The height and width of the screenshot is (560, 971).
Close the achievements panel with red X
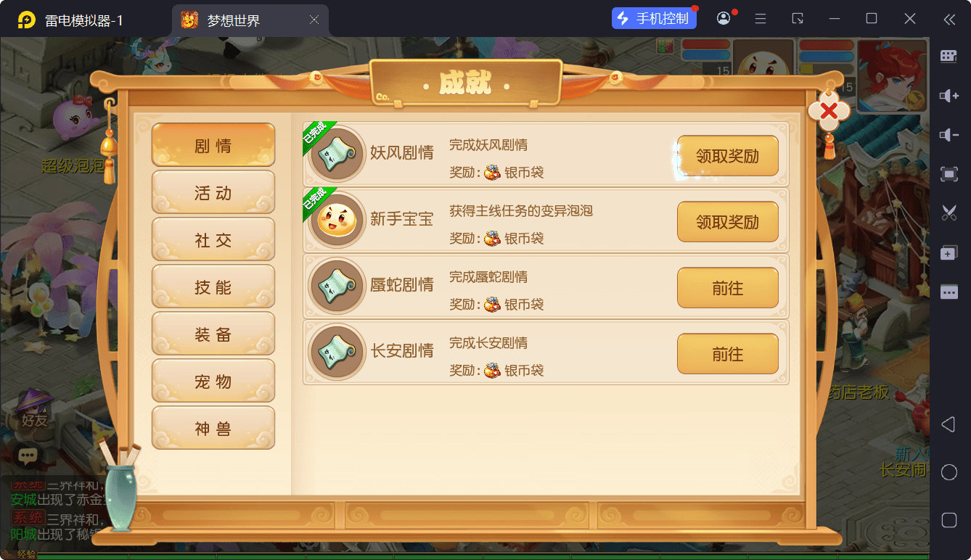tap(829, 111)
